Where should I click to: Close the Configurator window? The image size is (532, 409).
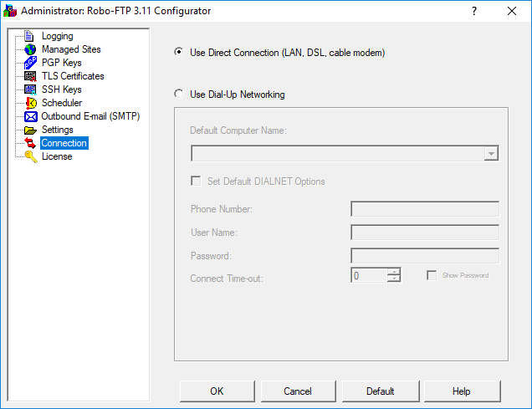(x=512, y=11)
